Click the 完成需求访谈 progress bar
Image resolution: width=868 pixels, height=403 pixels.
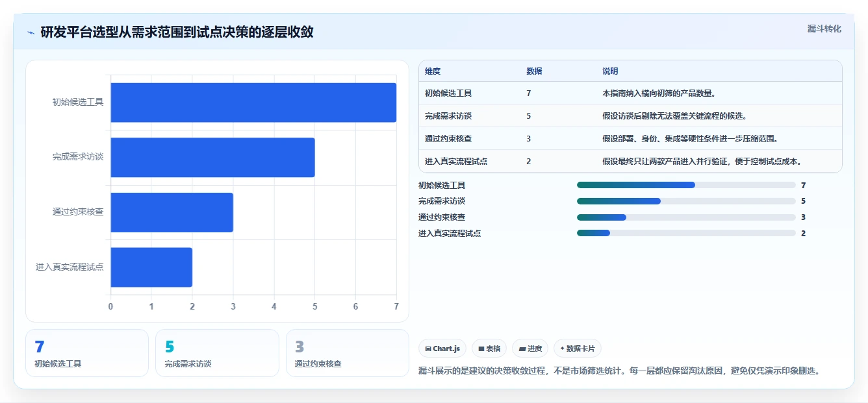[x=686, y=201]
